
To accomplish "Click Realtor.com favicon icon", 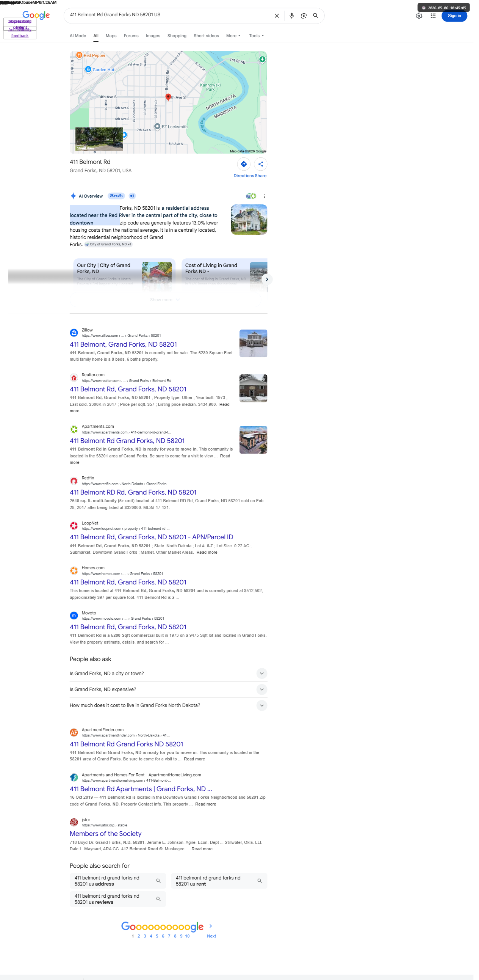I will [x=74, y=378].
